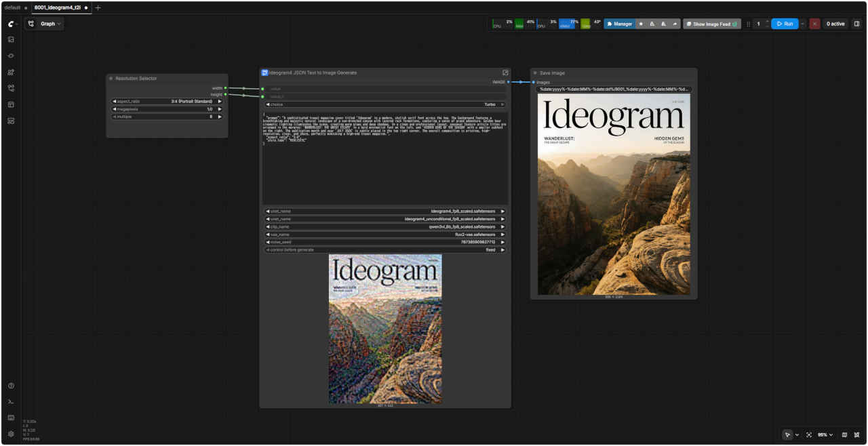Image resolution: width=868 pixels, height=446 pixels.
Task: Click the blue badge icon on Ideogram4 node
Action: (x=265, y=73)
